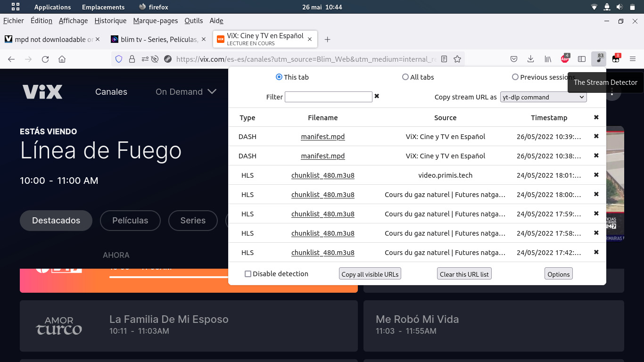644x362 pixels.
Task: Open the Applications menu in top bar
Action: tap(52, 7)
